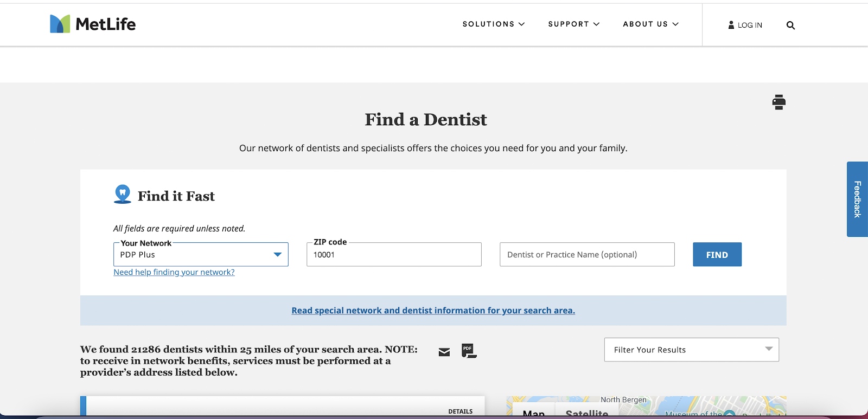The height and width of the screenshot is (419, 868).
Task: Open the special network information link
Action: point(433,311)
